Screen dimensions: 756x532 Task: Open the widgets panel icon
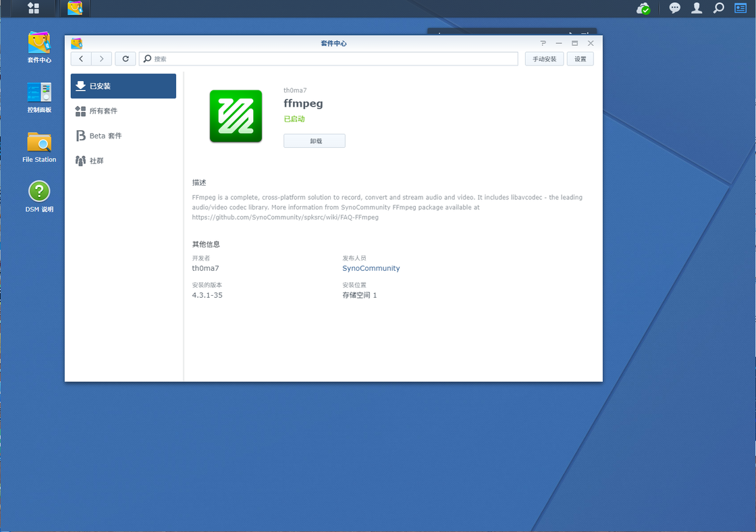[740, 8]
